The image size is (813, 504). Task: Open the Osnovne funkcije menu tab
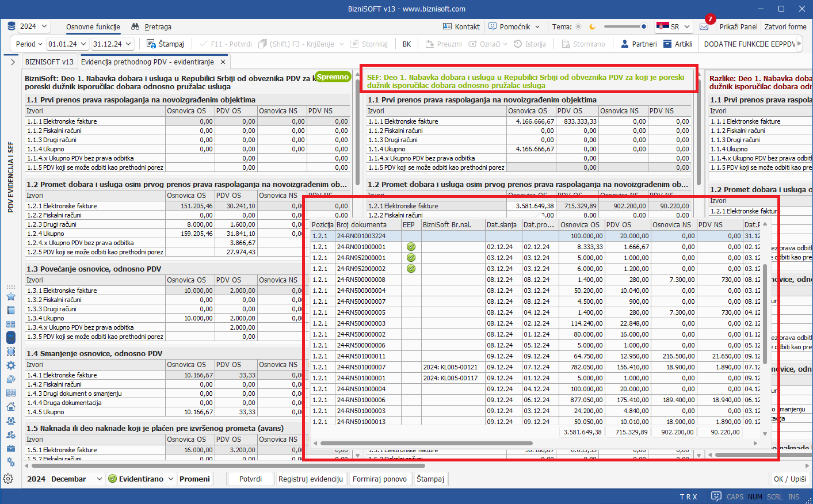93,27
